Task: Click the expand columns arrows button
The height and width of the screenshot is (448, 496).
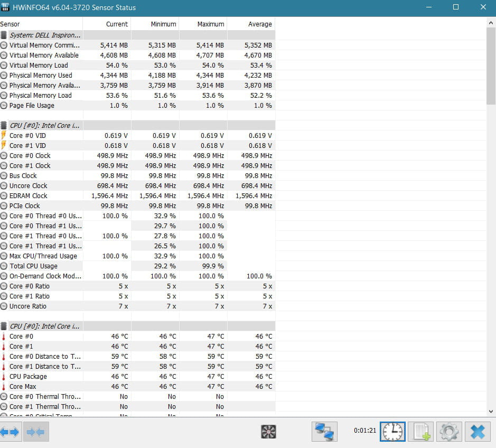Action: [x=11, y=432]
